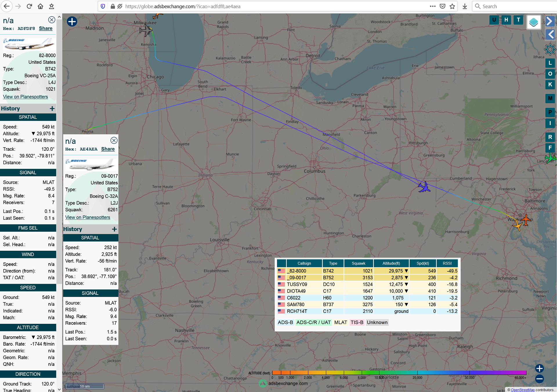Share link for hex AE4AEA

(108, 149)
